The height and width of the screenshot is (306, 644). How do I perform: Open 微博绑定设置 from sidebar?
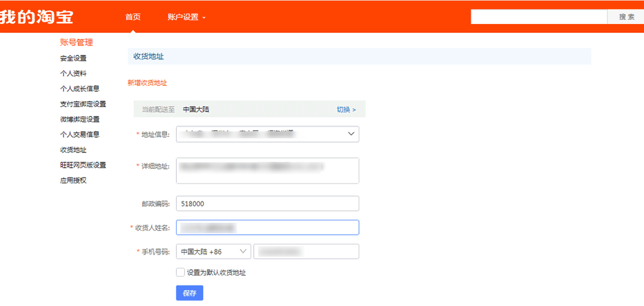coord(80,119)
